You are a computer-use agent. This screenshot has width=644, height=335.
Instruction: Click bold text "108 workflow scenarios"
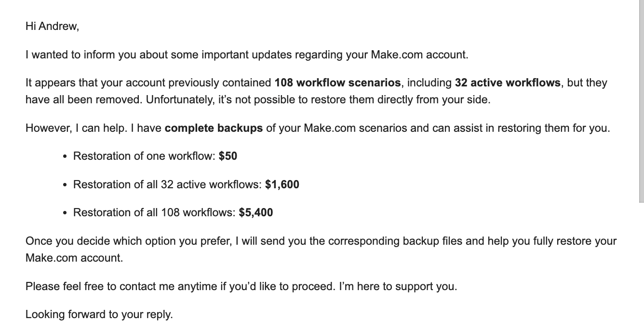tap(337, 83)
